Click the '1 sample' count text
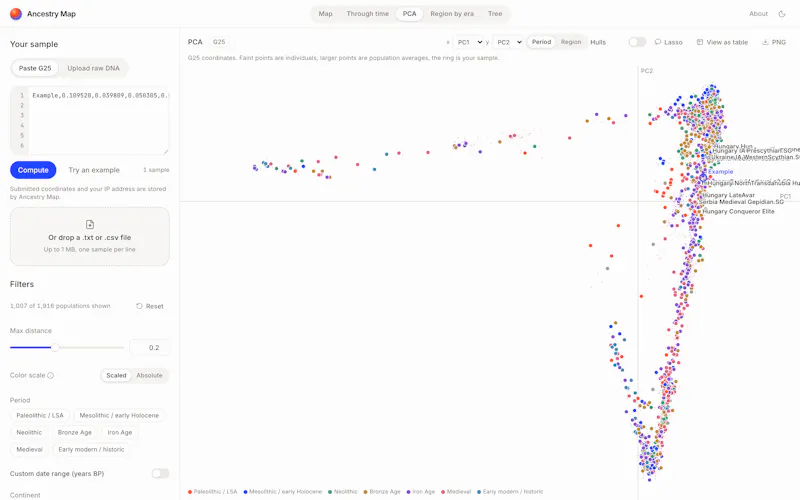800x500 pixels. click(156, 170)
